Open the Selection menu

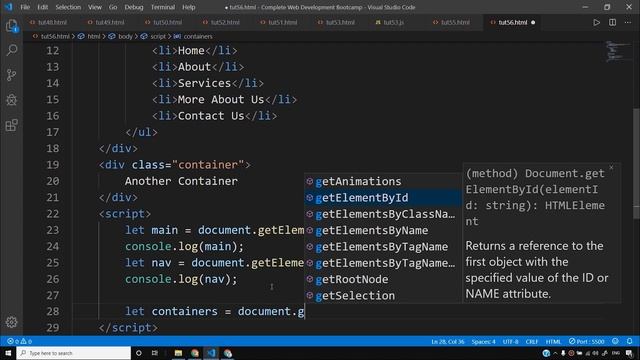click(68, 7)
